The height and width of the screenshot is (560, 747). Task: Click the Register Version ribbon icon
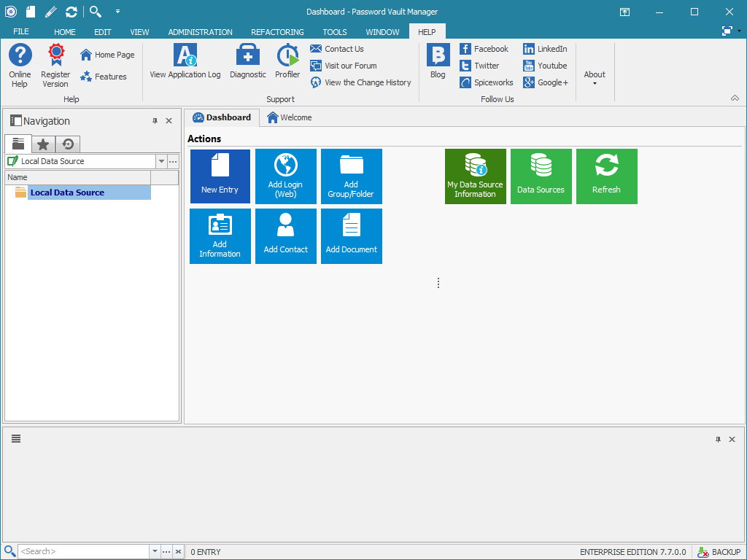pyautogui.click(x=55, y=66)
